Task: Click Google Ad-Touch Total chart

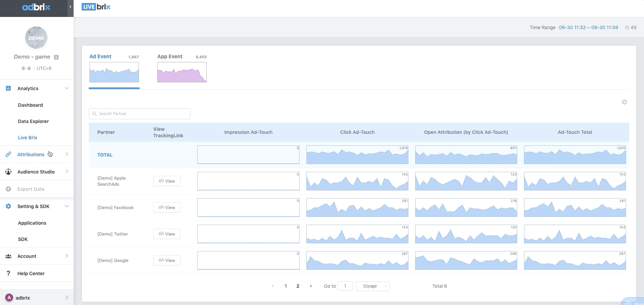Action: point(575,261)
